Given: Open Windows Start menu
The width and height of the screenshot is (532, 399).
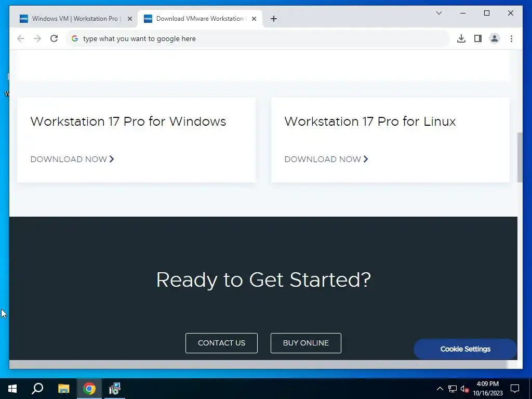Looking at the screenshot, I should coord(12,389).
